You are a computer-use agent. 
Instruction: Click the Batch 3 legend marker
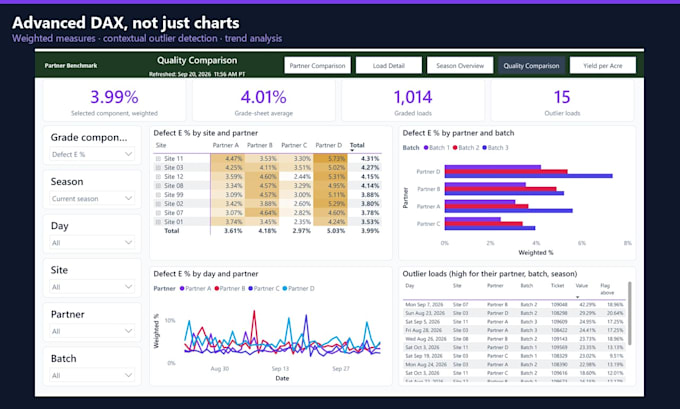(484, 148)
